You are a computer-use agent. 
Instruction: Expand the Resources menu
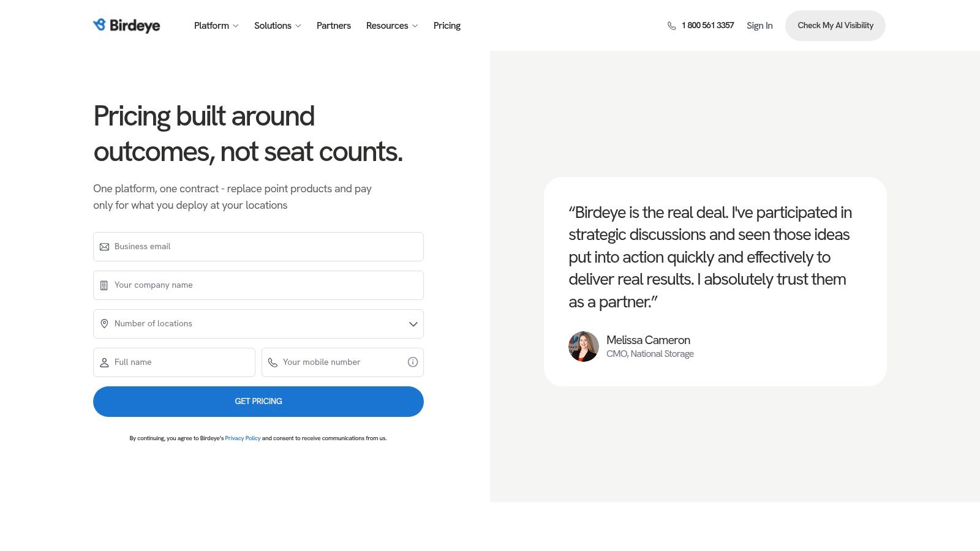[392, 26]
